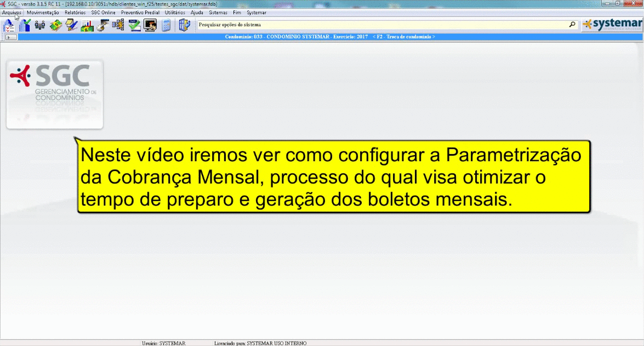Open the computer monitor toolbar icon

pyautogui.click(x=150, y=25)
